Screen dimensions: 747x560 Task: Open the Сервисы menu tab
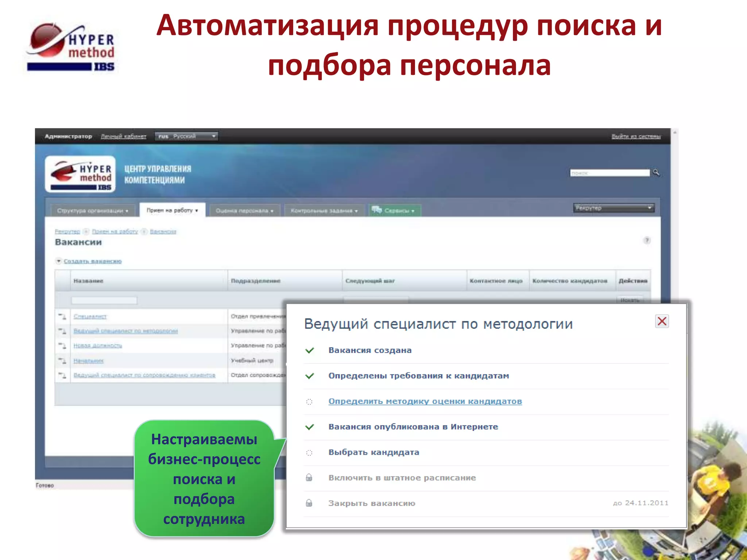395,211
